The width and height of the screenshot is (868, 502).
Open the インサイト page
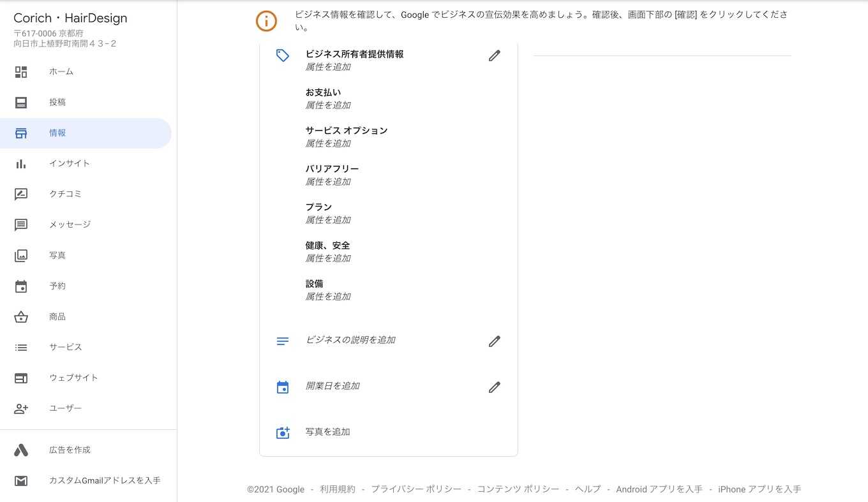coord(69,163)
